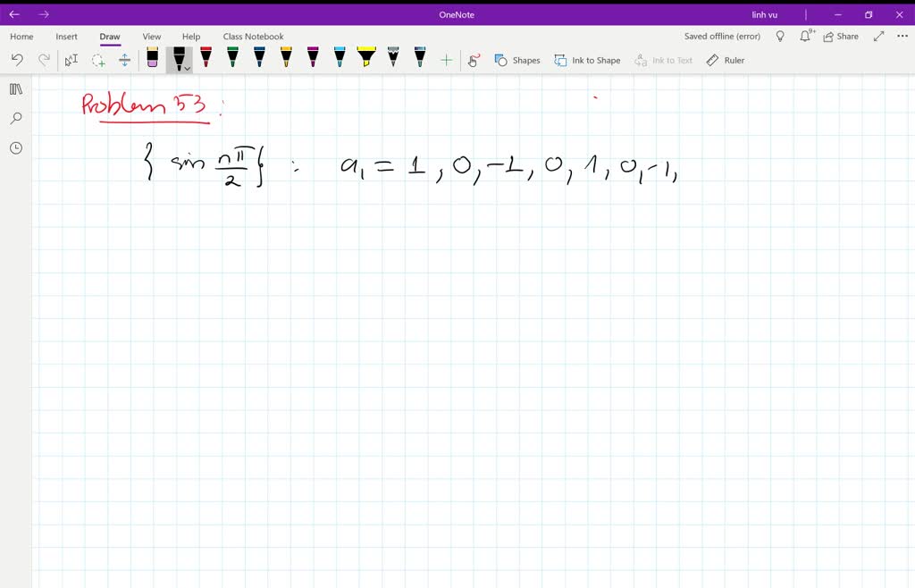Add a new pen with the plus button
915x588 pixels.
pos(444,60)
